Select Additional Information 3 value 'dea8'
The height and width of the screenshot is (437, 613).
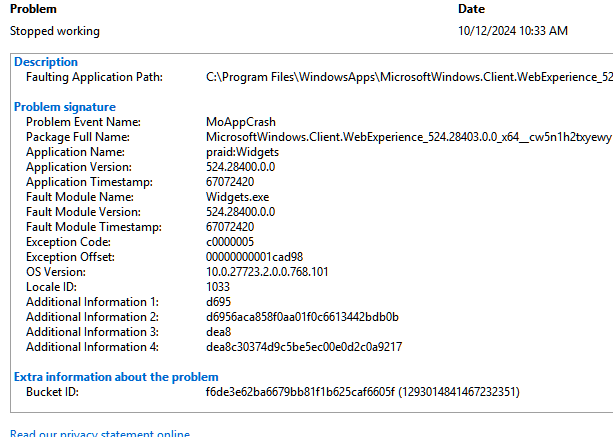point(219,332)
